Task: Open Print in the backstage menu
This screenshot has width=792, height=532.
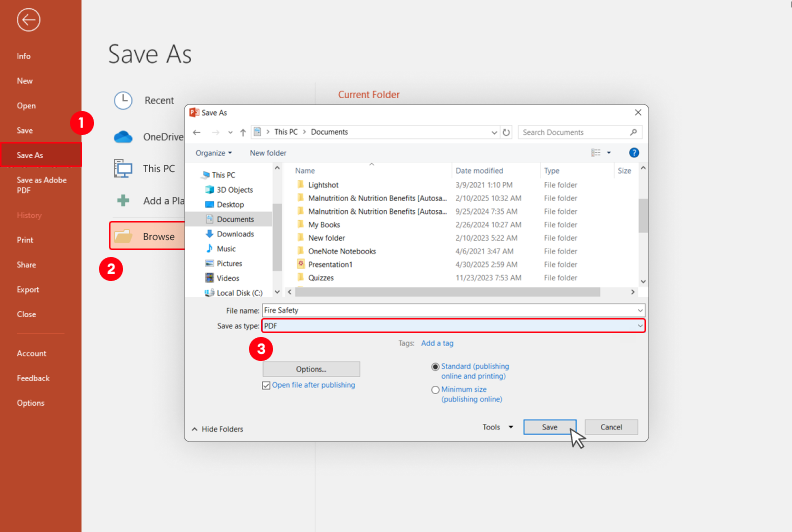Action: (x=25, y=240)
